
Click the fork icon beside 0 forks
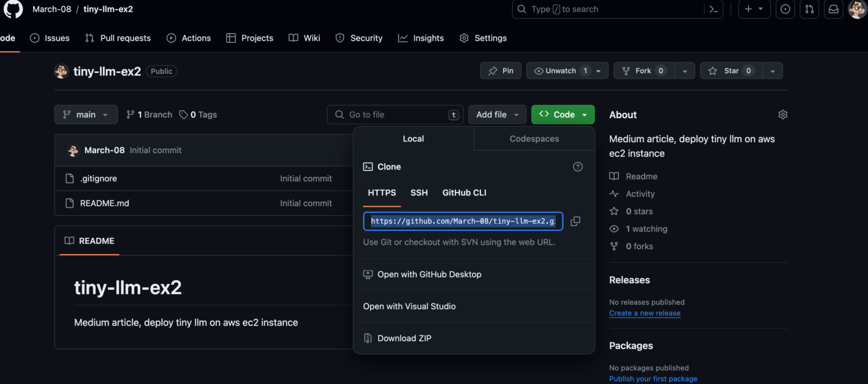[x=614, y=246]
